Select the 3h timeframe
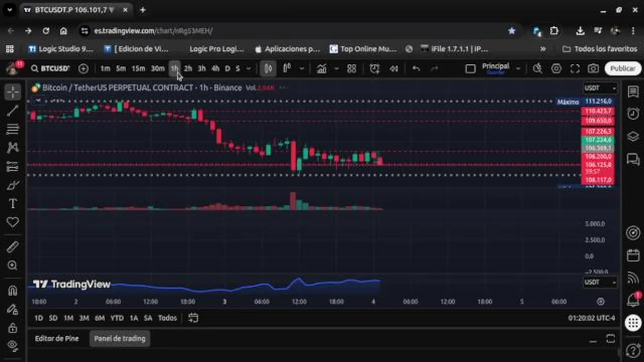Image resolution: width=644 pixels, height=362 pixels. click(201, 68)
